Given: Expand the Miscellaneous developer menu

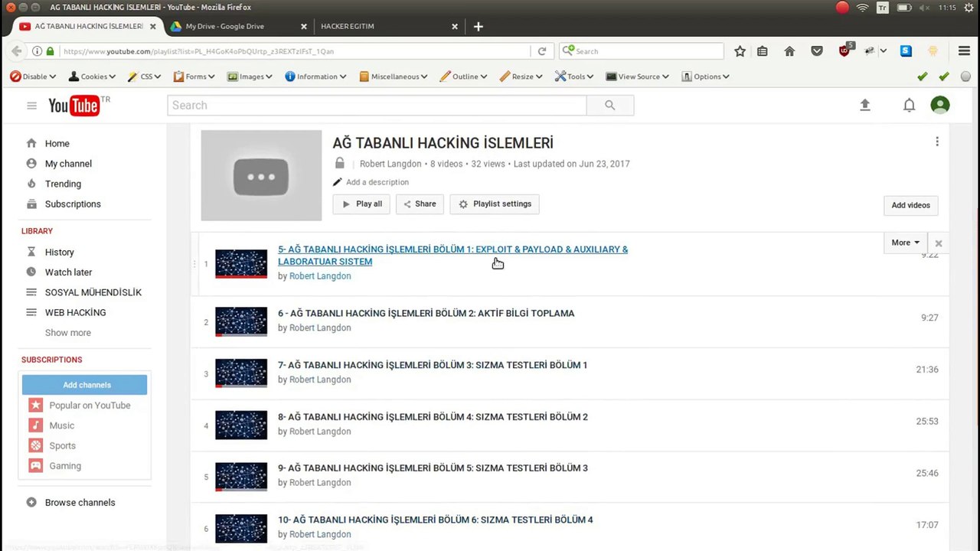Looking at the screenshot, I should [x=394, y=77].
